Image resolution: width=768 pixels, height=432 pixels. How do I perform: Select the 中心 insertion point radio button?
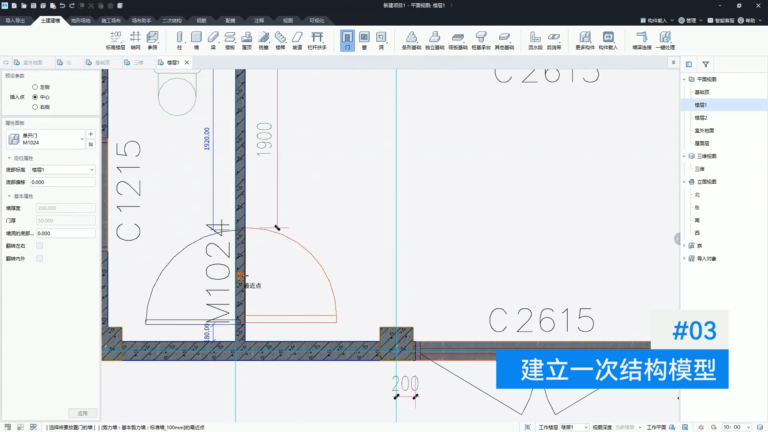tap(35, 97)
